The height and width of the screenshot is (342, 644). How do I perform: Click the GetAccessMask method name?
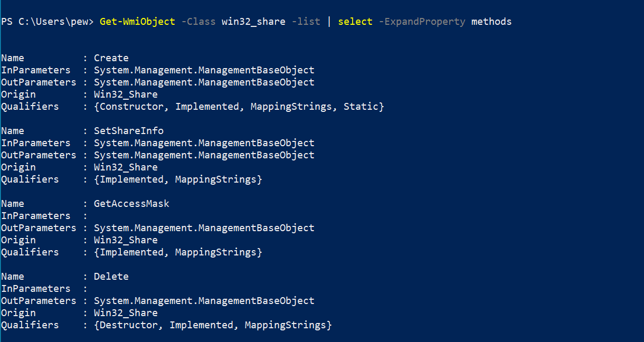click(131, 204)
